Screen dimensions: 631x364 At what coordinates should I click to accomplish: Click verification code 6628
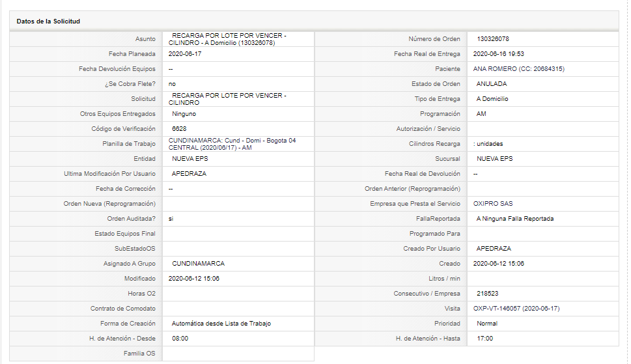point(179,129)
